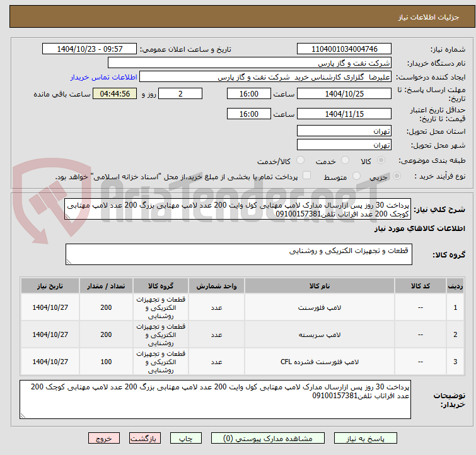Select the جزیی purchase type radio
The height and width of the screenshot is (455, 476).
[397, 176]
